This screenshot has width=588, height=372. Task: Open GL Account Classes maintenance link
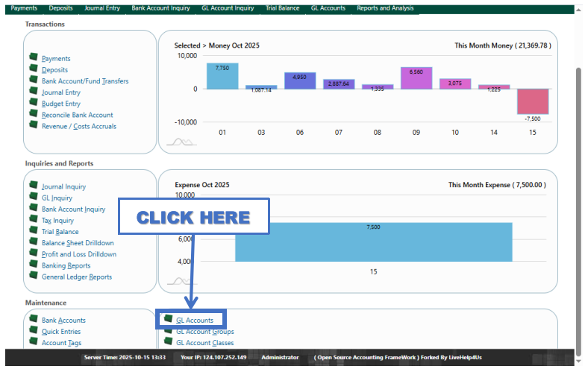click(x=204, y=343)
